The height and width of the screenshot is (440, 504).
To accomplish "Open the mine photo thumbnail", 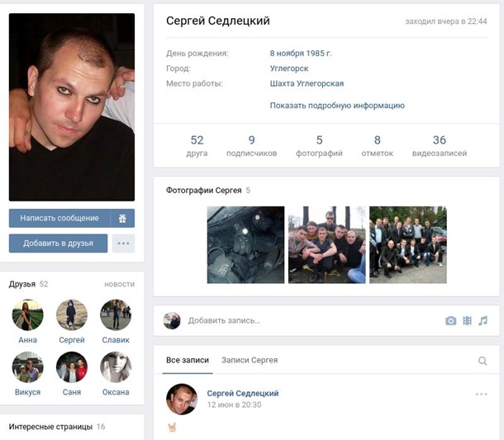I will click(245, 244).
